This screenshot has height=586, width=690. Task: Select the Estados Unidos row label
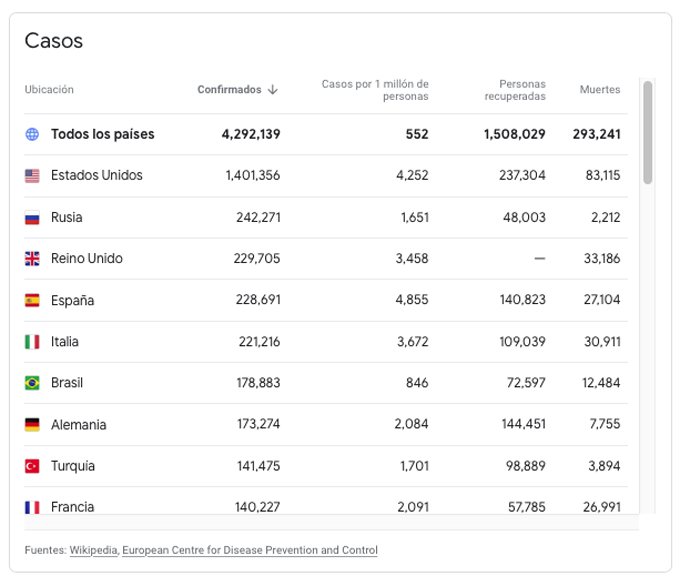click(x=97, y=176)
